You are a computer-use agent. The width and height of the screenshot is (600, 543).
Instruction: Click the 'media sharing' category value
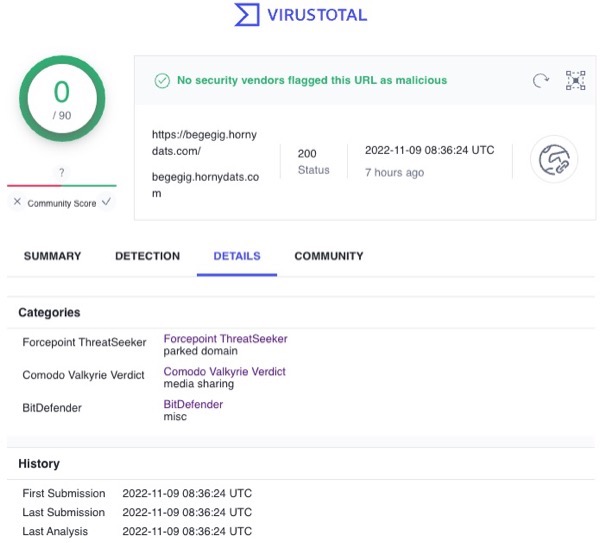199,384
